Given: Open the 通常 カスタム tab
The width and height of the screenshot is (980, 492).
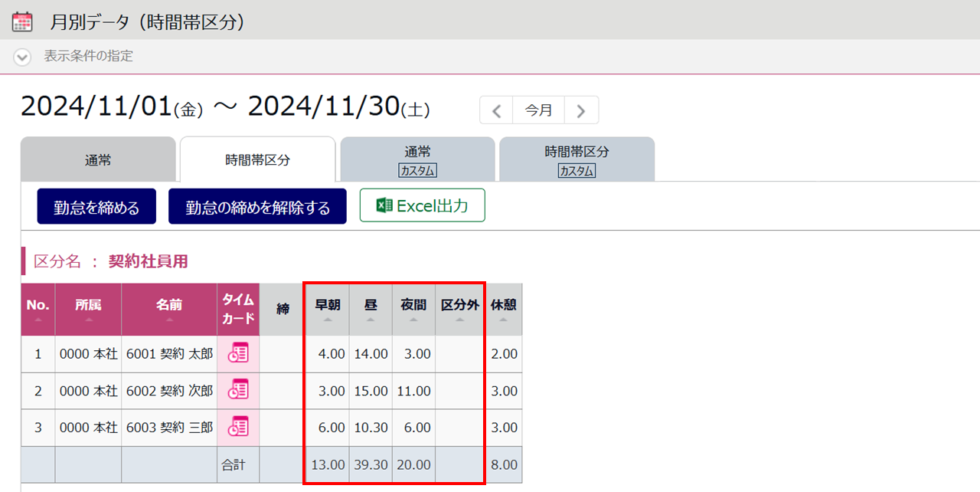Looking at the screenshot, I should (417, 159).
